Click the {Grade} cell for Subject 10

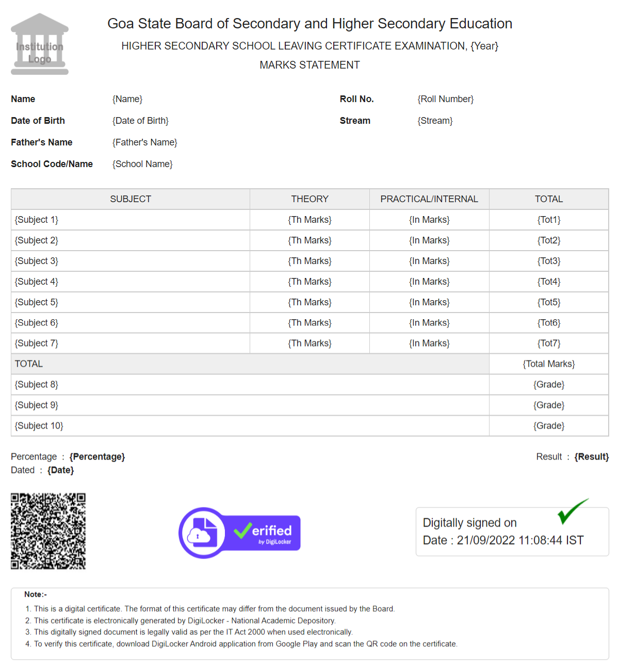(548, 426)
